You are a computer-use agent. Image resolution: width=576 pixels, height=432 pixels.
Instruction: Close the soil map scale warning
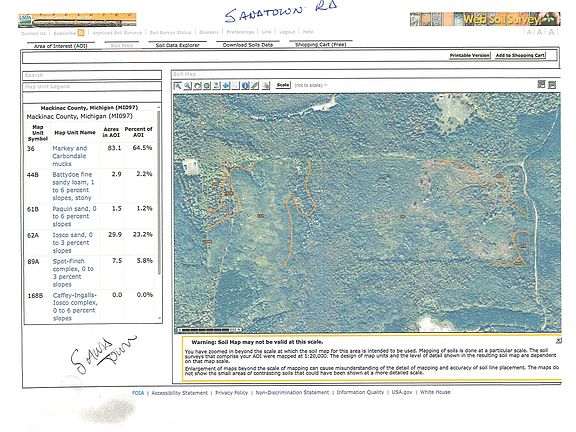558,341
